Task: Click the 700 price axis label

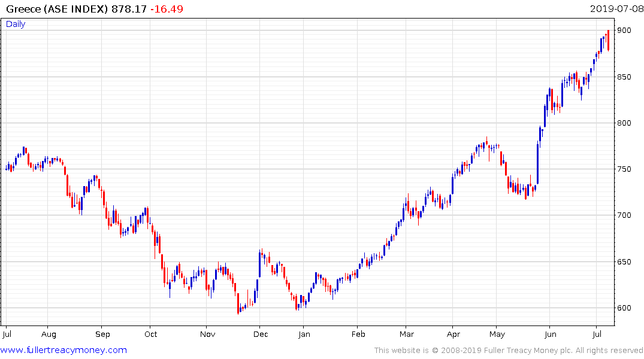Action: click(x=624, y=215)
